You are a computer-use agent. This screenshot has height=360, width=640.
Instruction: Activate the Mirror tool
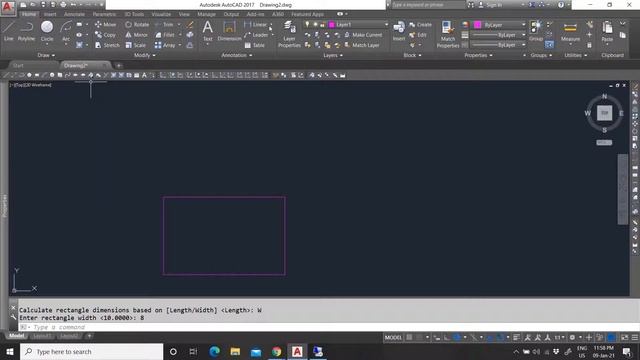[136, 35]
